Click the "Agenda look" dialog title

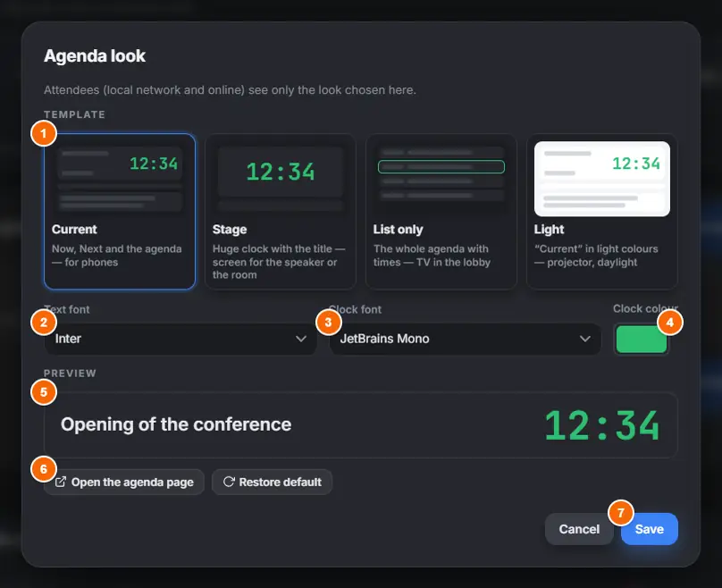click(x=95, y=55)
